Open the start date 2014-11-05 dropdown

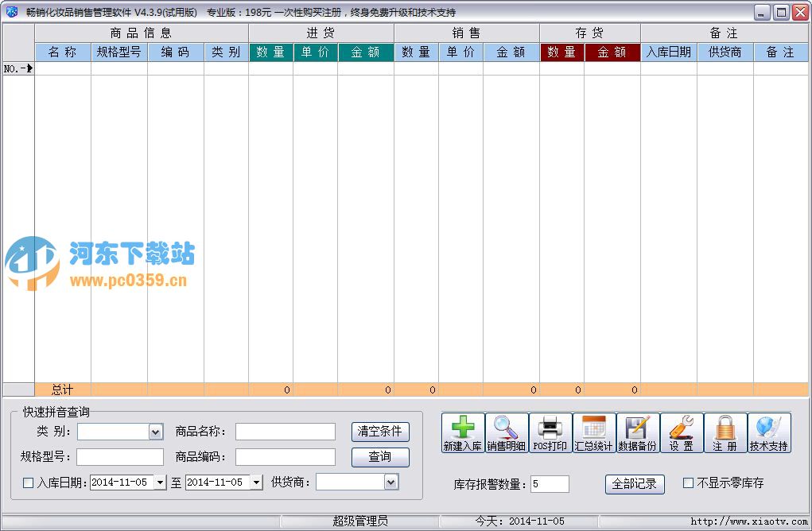point(159,482)
